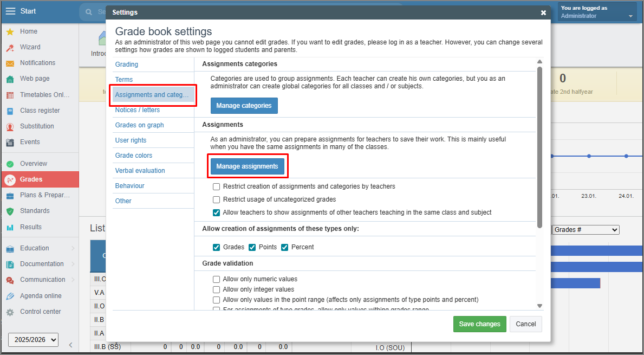The height and width of the screenshot is (355, 644).
Task: Enable Restrict creation of assignments checkbox
Action: point(216,186)
